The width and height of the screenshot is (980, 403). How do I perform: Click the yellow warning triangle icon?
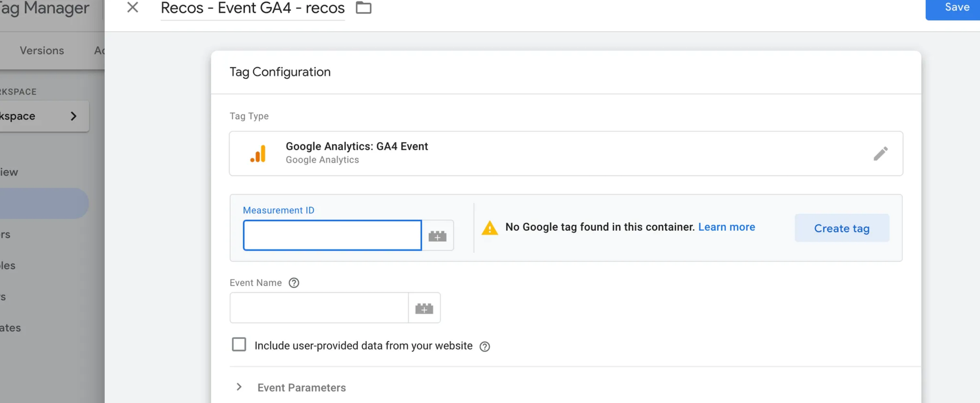pos(490,228)
